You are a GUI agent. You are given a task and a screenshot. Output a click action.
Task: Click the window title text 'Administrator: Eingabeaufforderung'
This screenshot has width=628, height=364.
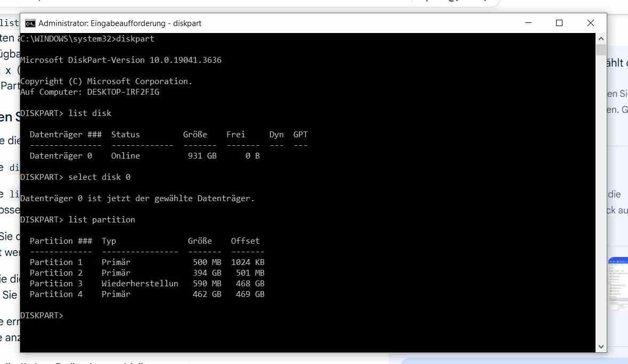pyautogui.click(x=120, y=23)
